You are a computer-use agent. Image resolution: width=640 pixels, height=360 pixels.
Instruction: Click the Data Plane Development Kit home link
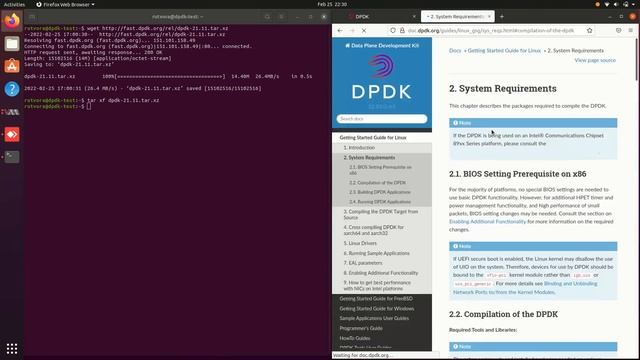382,46
